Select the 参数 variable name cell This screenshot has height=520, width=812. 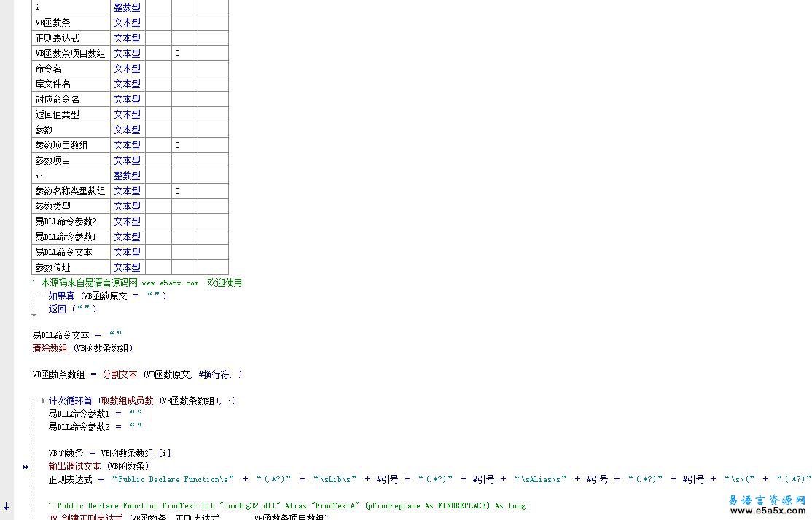click(71, 130)
